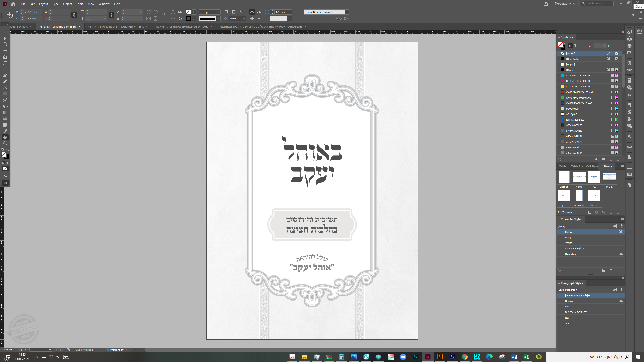
Task: Select the Type tool
Action: pos(5,63)
